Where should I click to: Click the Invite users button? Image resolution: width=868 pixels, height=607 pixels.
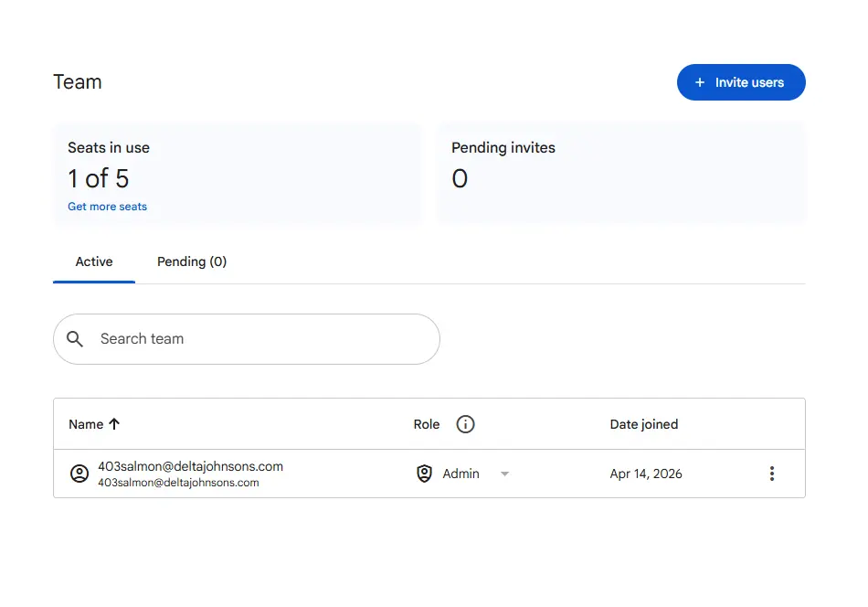click(x=741, y=82)
